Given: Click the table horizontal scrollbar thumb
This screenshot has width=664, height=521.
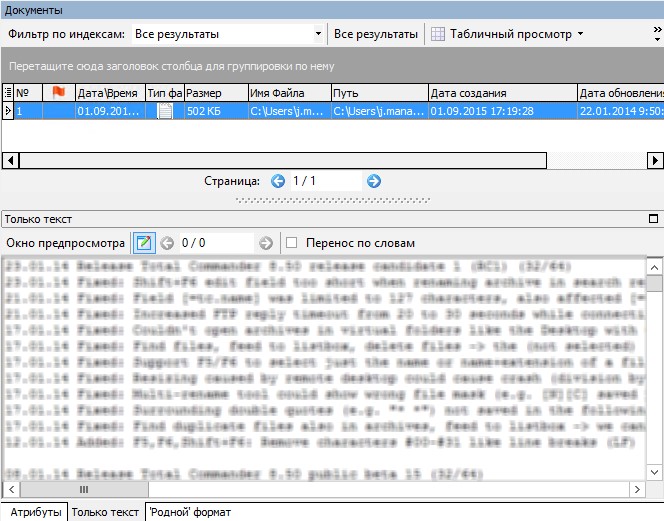Looking at the screenshot, I should tap(283, 161).
